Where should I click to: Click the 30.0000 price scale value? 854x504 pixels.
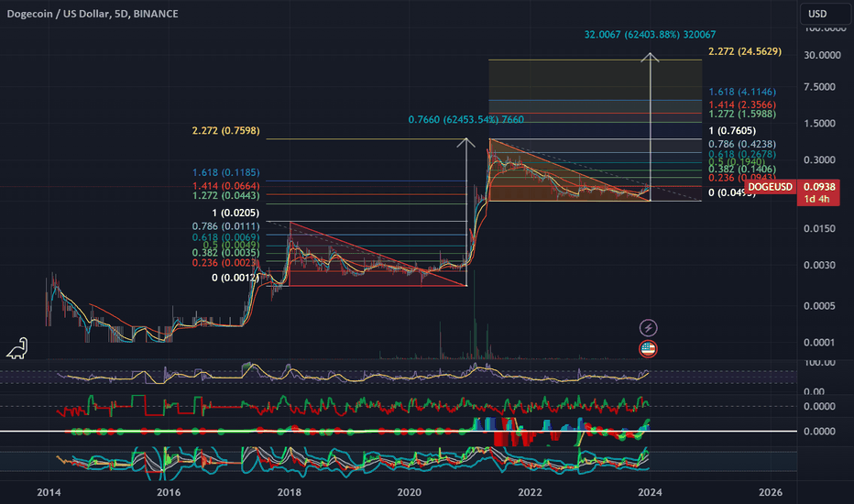click(x=823, y=55)
